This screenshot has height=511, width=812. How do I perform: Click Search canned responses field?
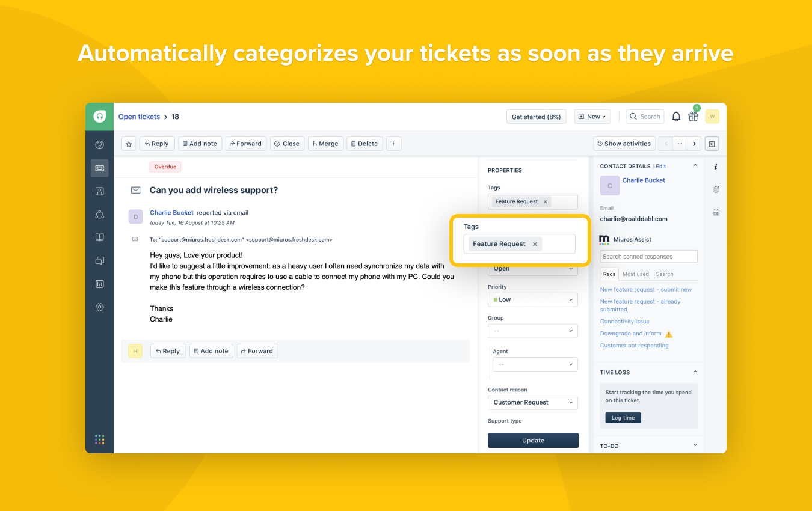(x=649, y=256)
